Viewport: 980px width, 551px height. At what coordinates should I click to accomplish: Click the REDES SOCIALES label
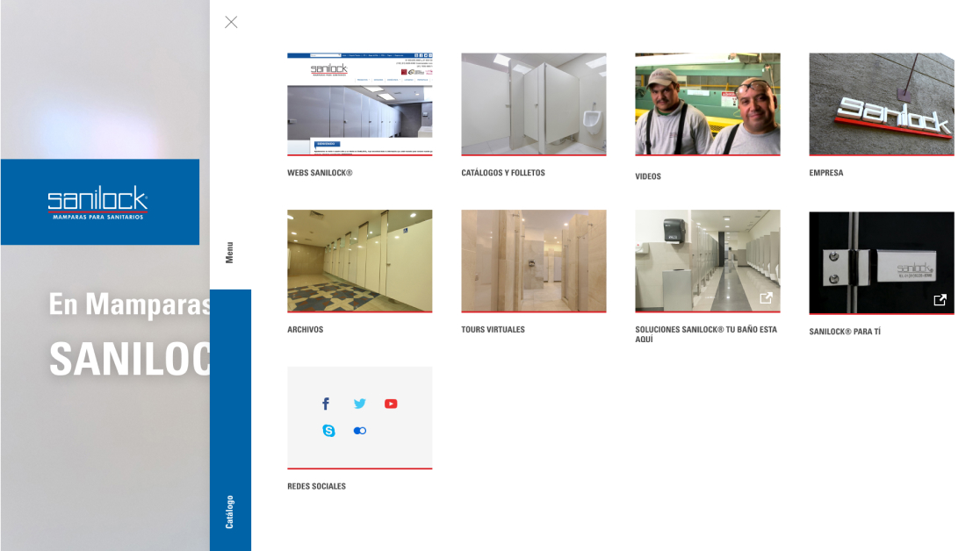pyautogui.click(x=317, y=487)
